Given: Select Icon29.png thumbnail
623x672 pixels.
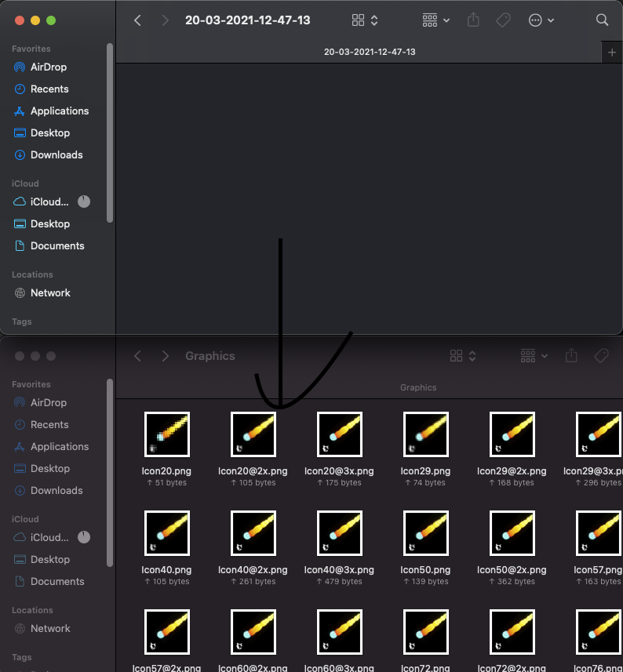Looking at the screenshot, I should click(426, 434).
